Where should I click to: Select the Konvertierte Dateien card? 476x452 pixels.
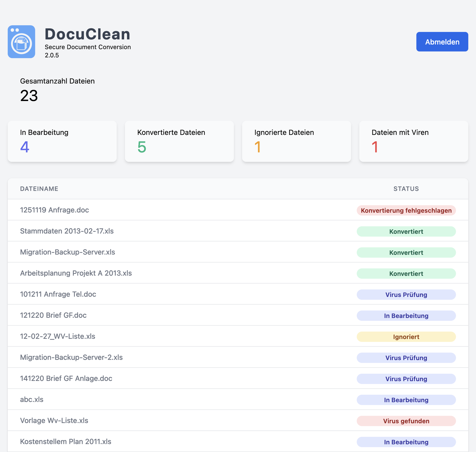179,141
